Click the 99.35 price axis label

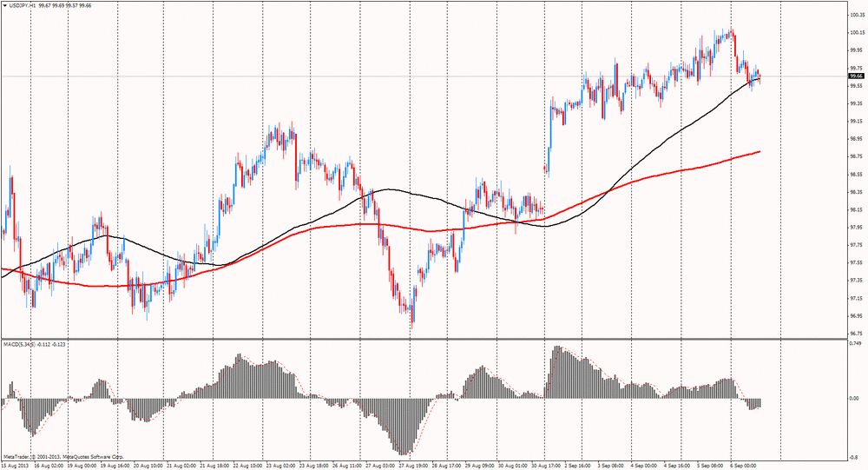tap(856, 103)
